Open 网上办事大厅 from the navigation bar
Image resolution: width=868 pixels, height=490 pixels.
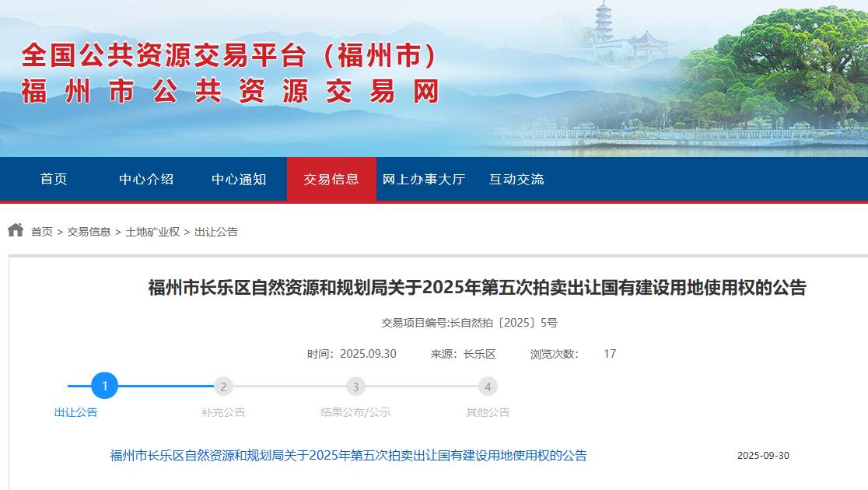(x=424, y=179)
